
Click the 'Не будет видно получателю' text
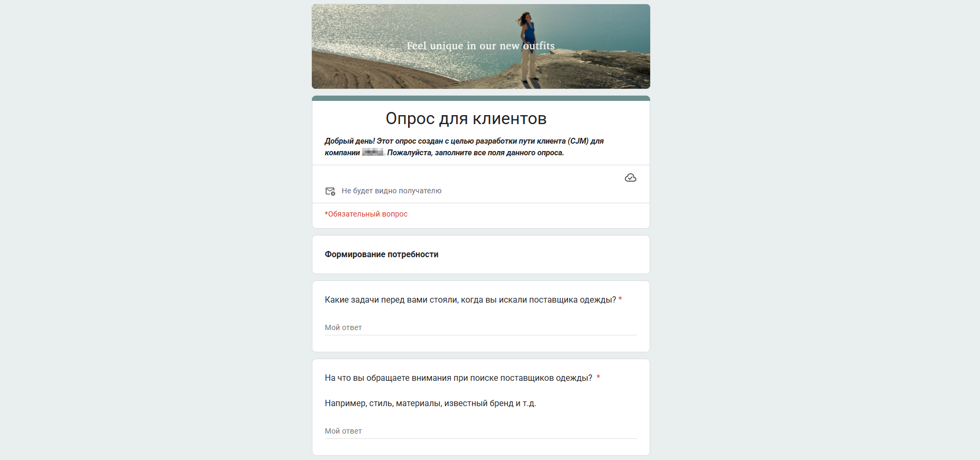click(x=391, y=191)
